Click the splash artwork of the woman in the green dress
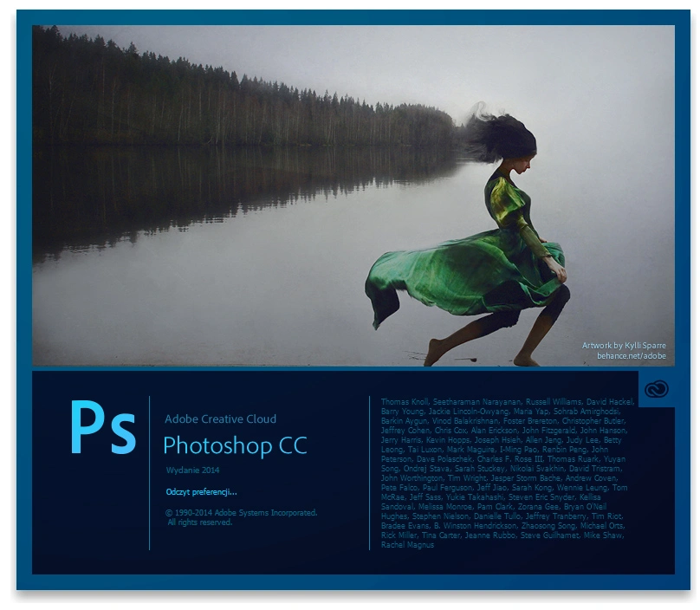Screen dimensions: 700x610 (353, 196)
